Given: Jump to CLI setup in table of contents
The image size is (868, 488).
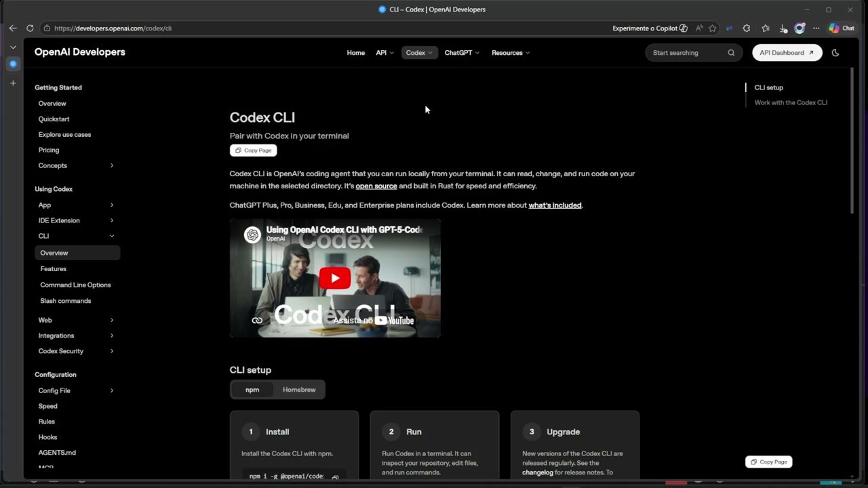Looking at the screenshot, I should 769,87.
